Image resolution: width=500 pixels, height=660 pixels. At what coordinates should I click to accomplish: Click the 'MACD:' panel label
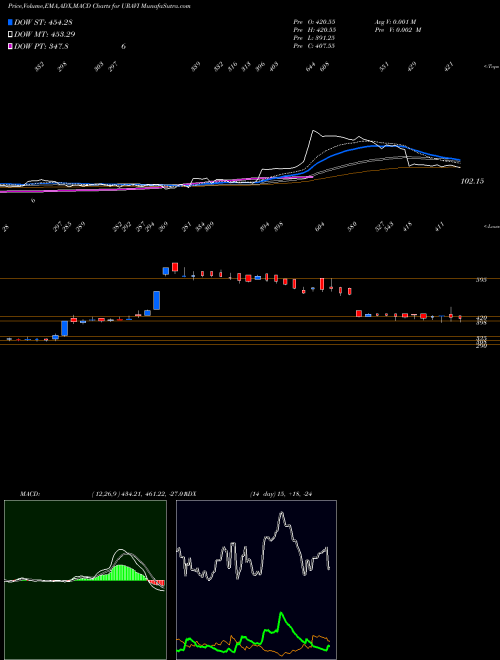coord(29,494)
